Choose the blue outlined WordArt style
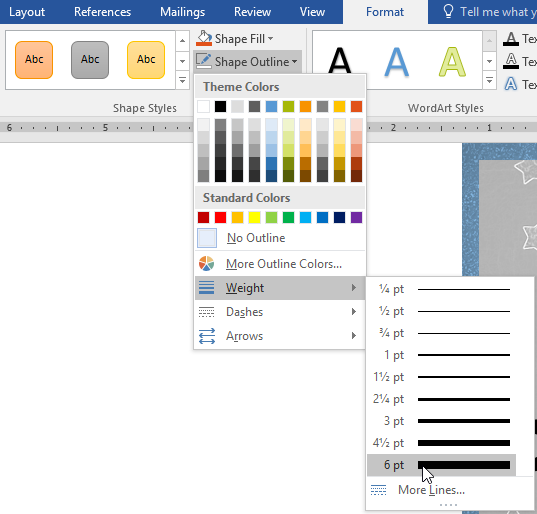537x514 pixels. point(397,62)
